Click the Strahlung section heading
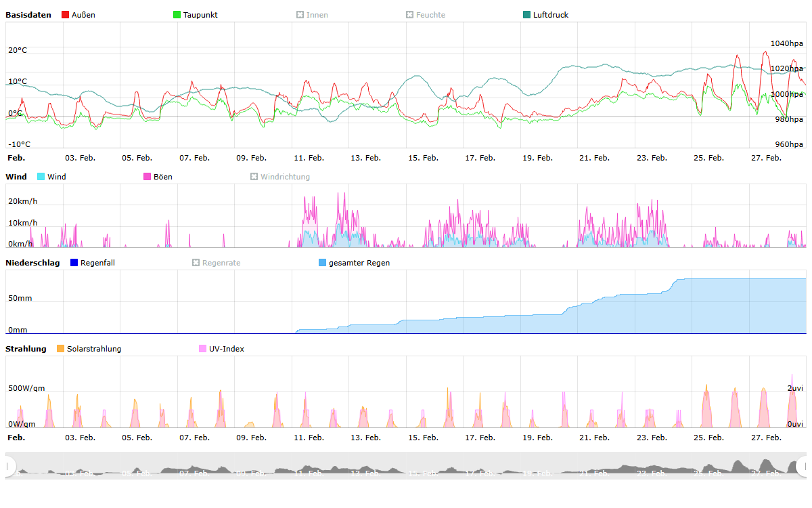 (x=26, y=349)
